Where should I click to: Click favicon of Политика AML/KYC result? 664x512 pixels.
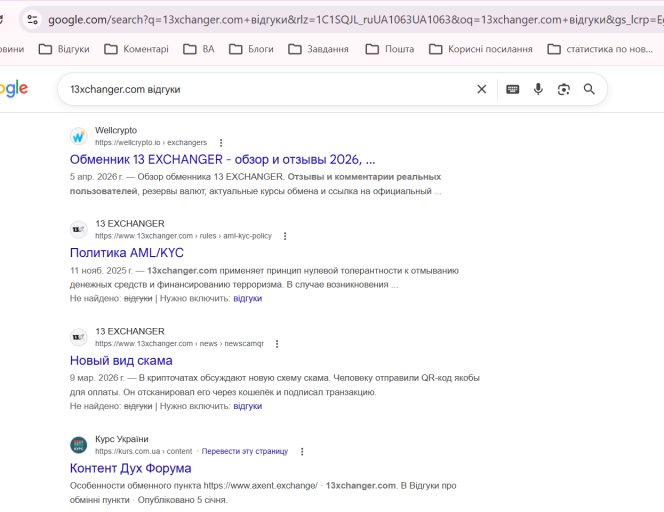click(x=78, y=230)
